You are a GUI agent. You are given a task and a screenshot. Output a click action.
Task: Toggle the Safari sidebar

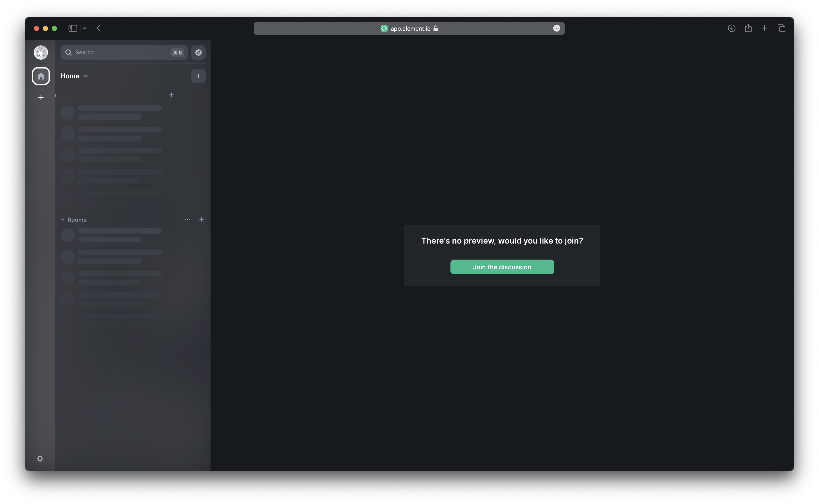coord(73,28)
